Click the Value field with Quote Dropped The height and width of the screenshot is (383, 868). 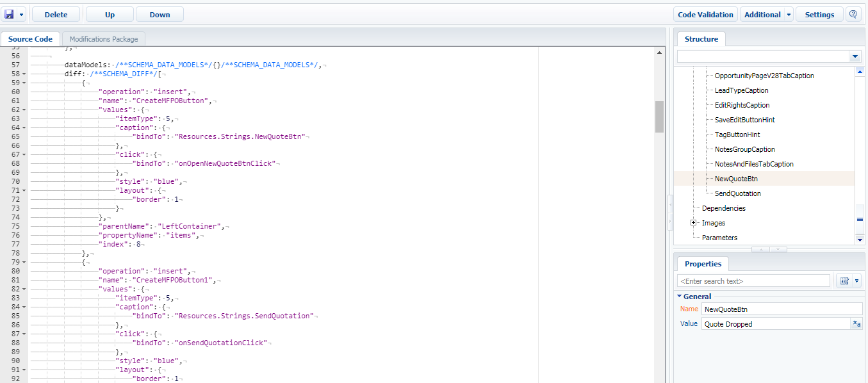(x=775, y=323)
